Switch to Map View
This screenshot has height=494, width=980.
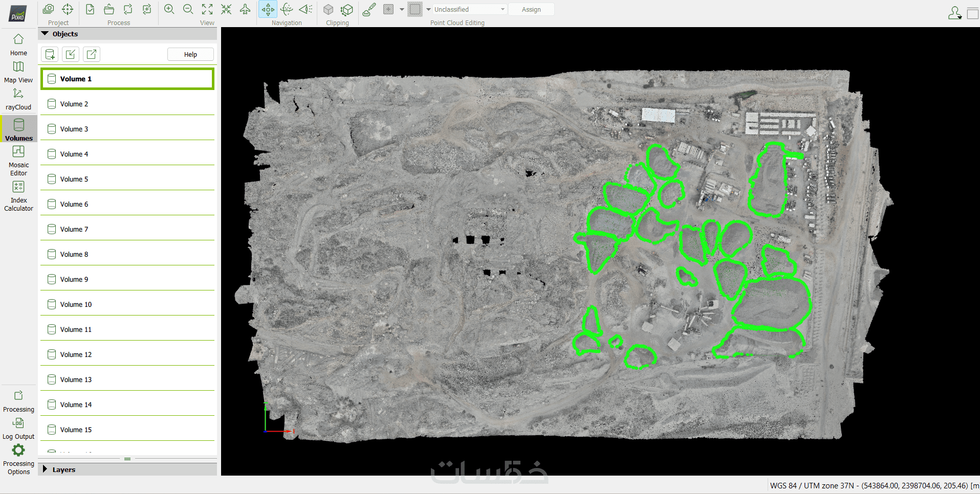click(18, 72)
